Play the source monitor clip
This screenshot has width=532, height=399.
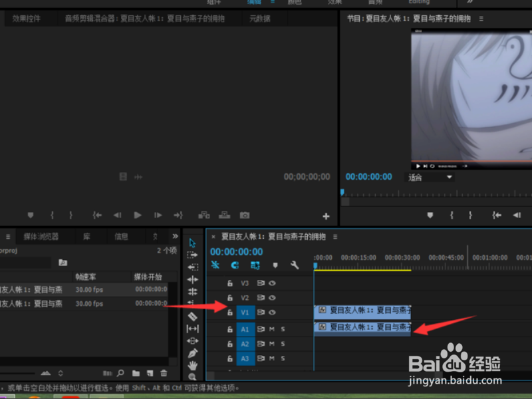pyautogui.click(x=138, y=215)
